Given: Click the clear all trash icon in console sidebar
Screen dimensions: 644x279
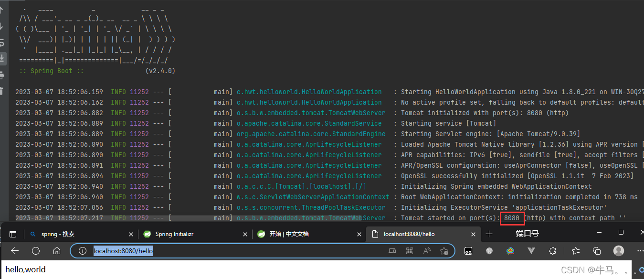Looking at the screenshot, I should pyautogui.click(x=2, y=90).
